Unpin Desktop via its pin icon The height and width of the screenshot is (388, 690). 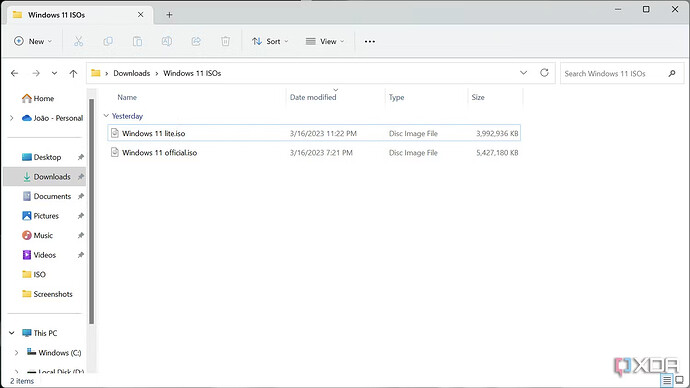(81, 157)
